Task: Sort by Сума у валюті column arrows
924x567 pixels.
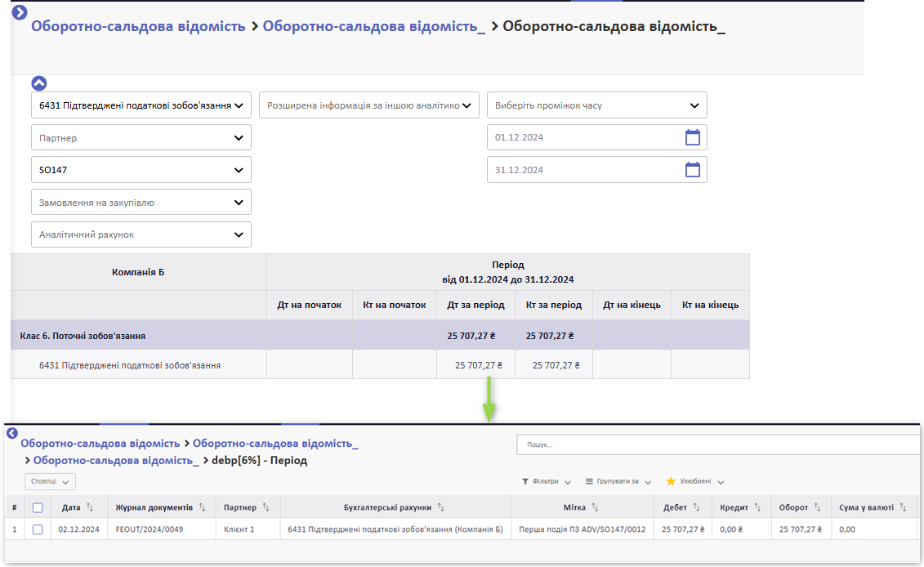Action: click(x=904, y=507)
